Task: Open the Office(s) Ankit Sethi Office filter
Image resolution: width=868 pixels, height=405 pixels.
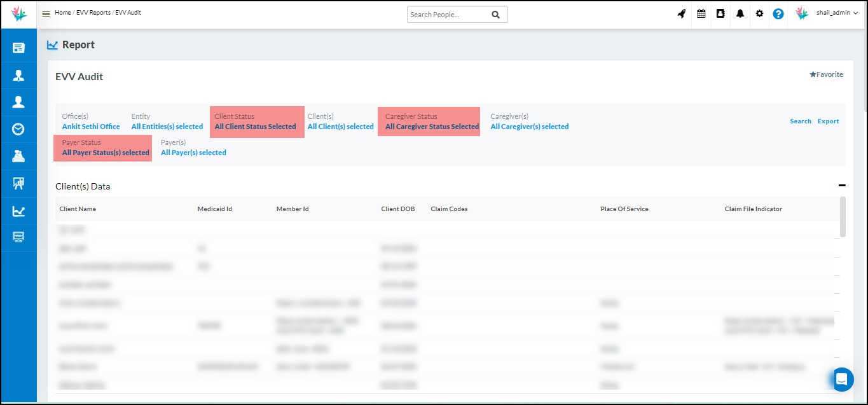Action: [91, 127]
